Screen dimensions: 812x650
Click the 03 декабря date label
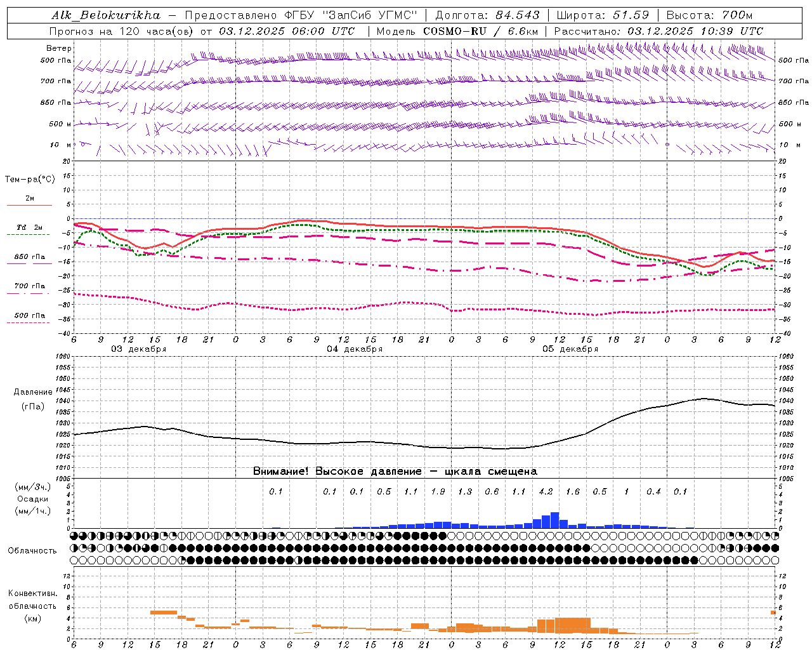(x=139, y=349)
